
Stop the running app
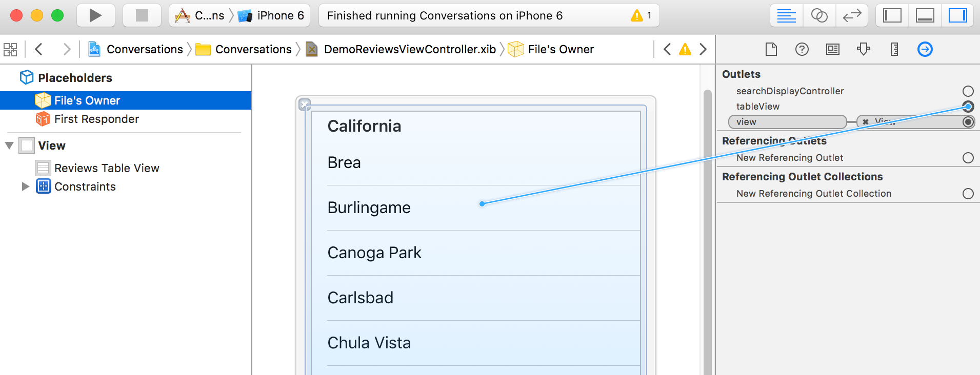(x=142, y=15)
